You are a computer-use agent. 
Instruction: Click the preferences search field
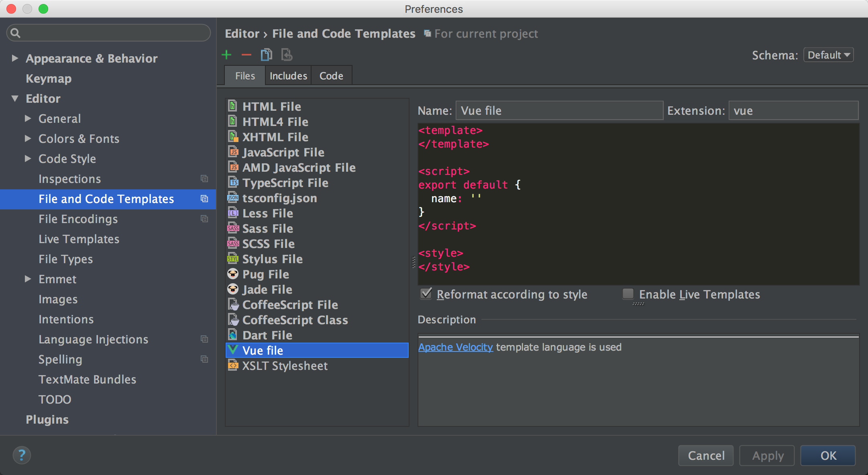pos(108,33)
